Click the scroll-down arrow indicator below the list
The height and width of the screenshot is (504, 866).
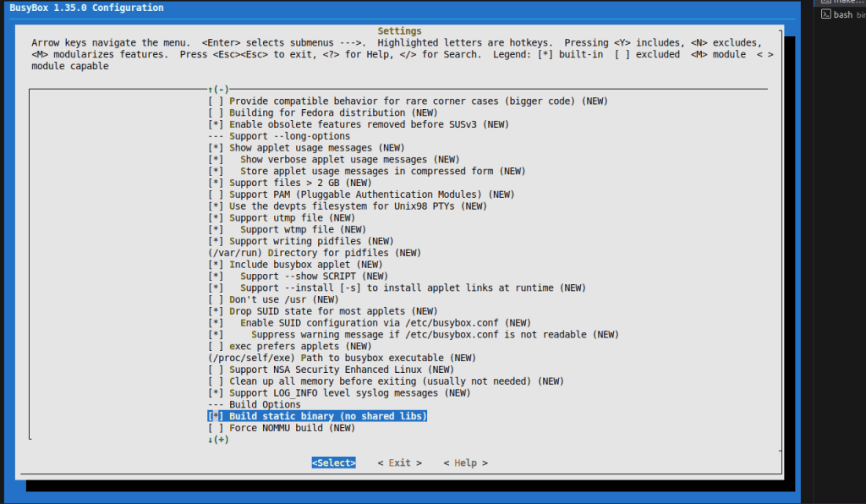coord(218,440)
